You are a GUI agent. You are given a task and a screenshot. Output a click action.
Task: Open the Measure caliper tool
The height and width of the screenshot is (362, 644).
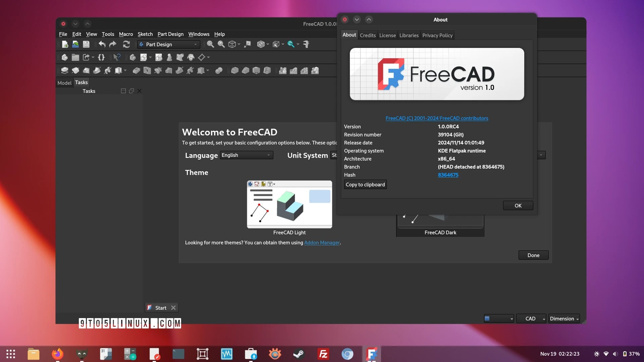click(306, 44)
